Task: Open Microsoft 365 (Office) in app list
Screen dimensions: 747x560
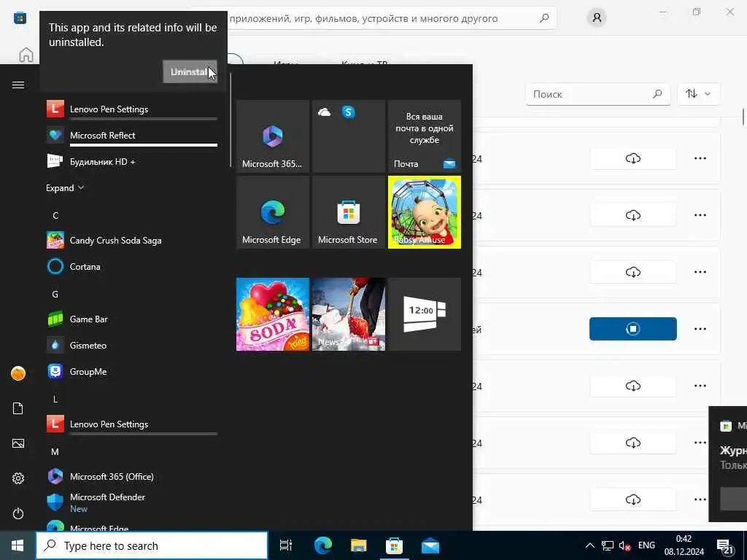Action: click(x=131, y=476)
